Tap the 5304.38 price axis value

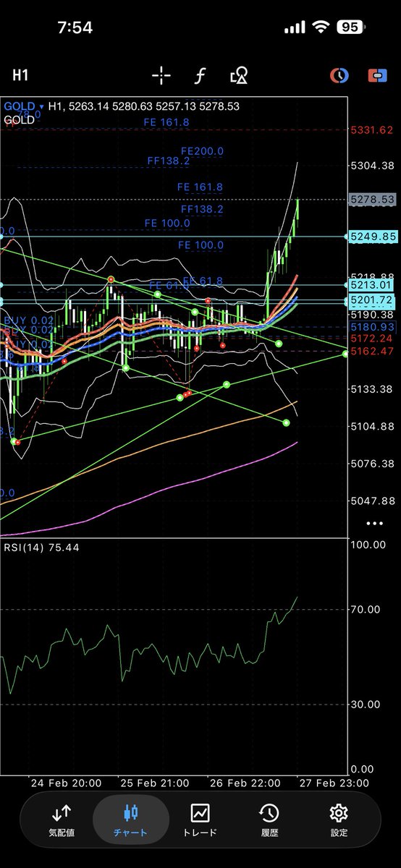tap(371, 166)
